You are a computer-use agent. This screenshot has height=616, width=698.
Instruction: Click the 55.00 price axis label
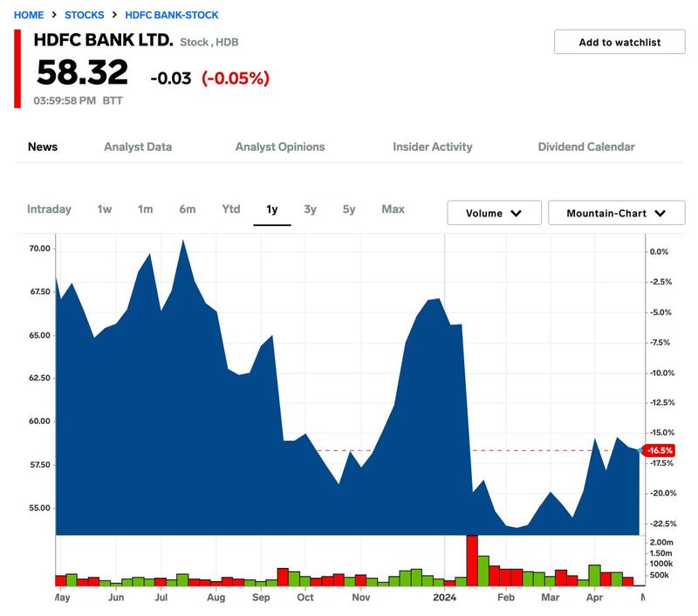[x=39, y=508]
